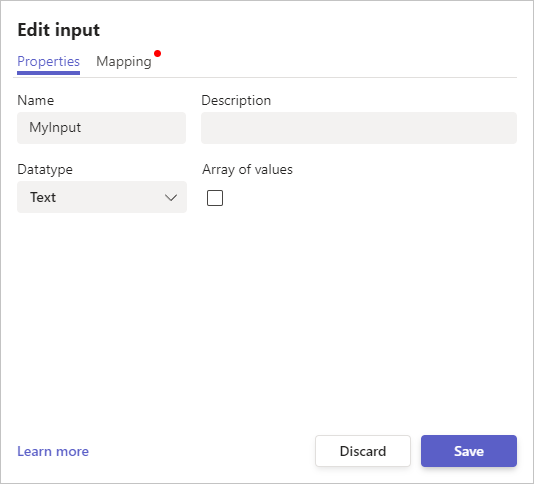Viewport: 534px width, 484px height.
Task: Save the input changes
Action: (x=469, y=451)
